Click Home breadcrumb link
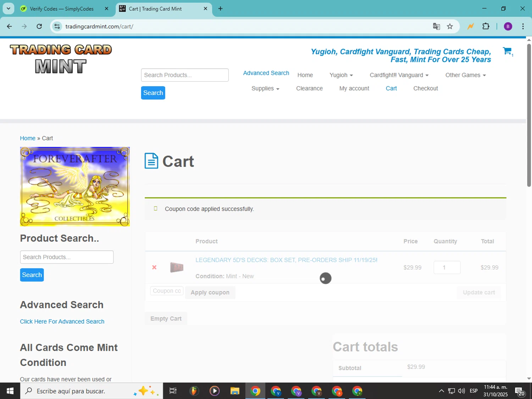The image size is (532, 399). (x=28, y=138)
